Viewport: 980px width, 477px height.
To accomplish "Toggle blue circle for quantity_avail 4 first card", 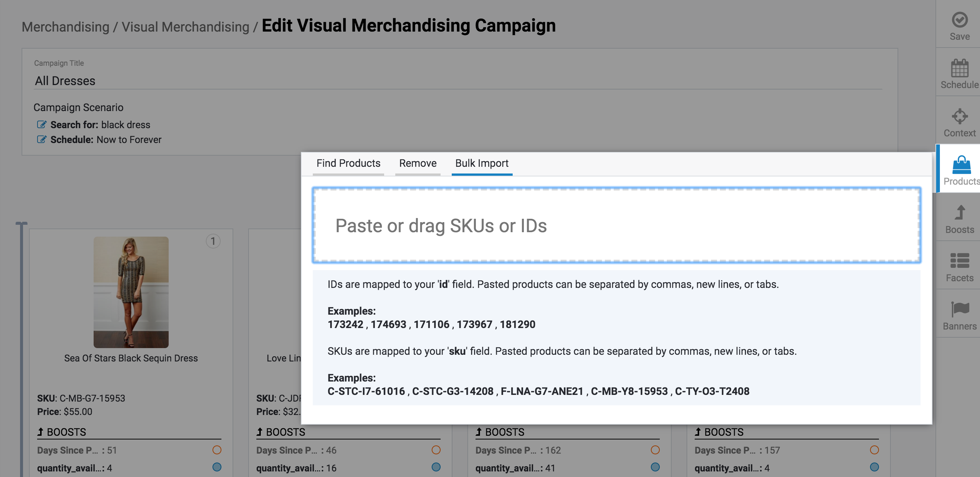I will [x=217, y=467].
